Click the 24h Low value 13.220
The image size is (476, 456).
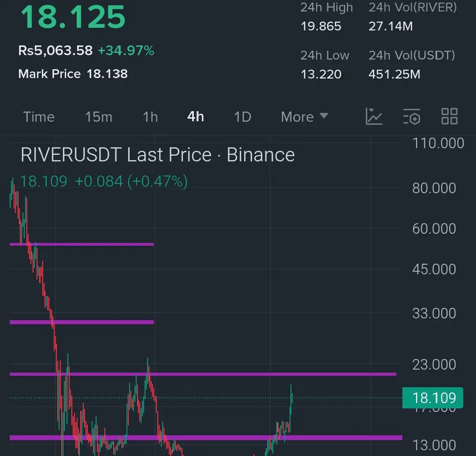click(321, 74)
